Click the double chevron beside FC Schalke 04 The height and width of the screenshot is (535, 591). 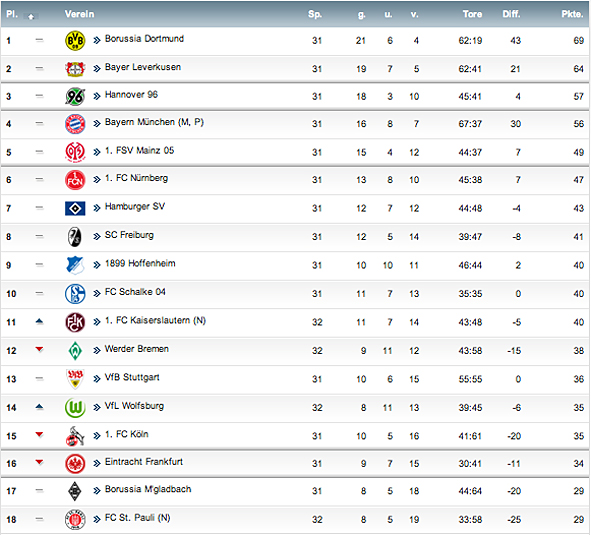[97, 294]
